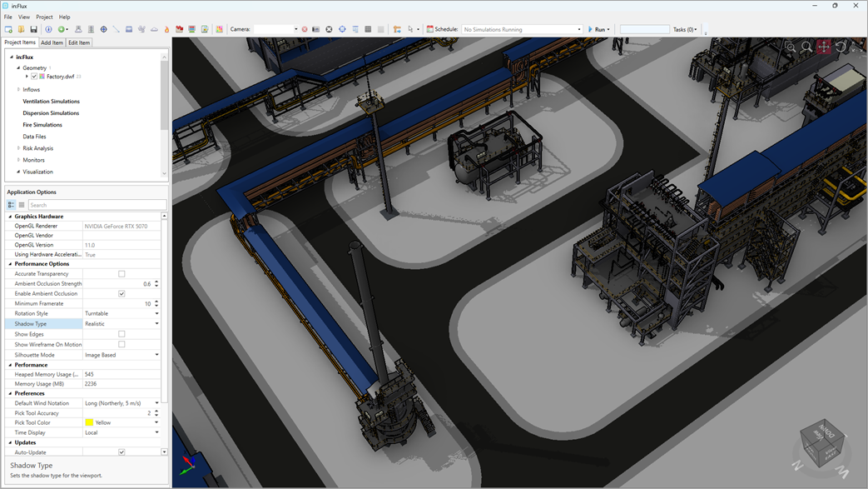Increase Minimum Framerate stepper value
The height and width of the screenshot is (489, 868).
tap(156, 302)
